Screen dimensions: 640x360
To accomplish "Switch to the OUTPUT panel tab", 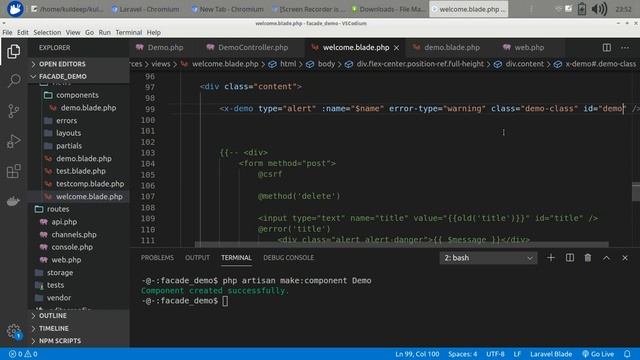I will [197, 258].
